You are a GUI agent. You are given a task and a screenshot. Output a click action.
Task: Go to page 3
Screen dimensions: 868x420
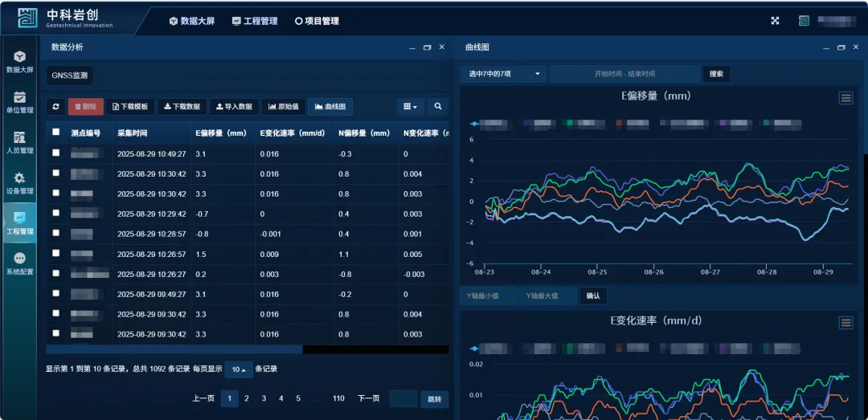(264, 398)
